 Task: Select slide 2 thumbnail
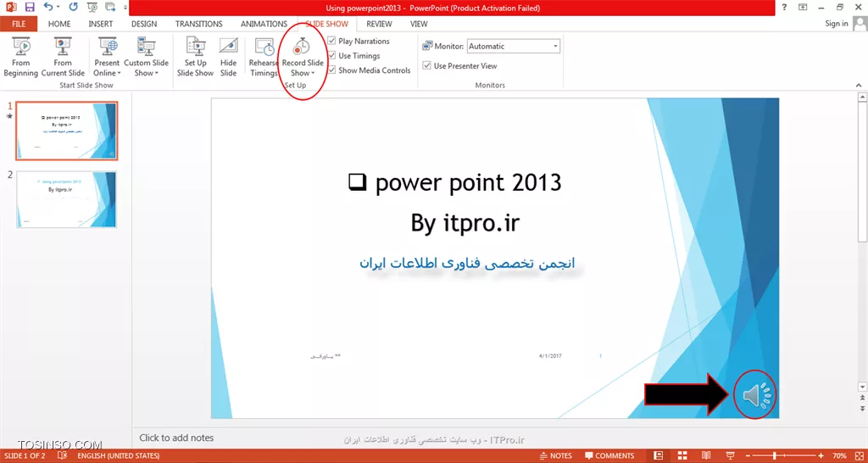point(66,199)
